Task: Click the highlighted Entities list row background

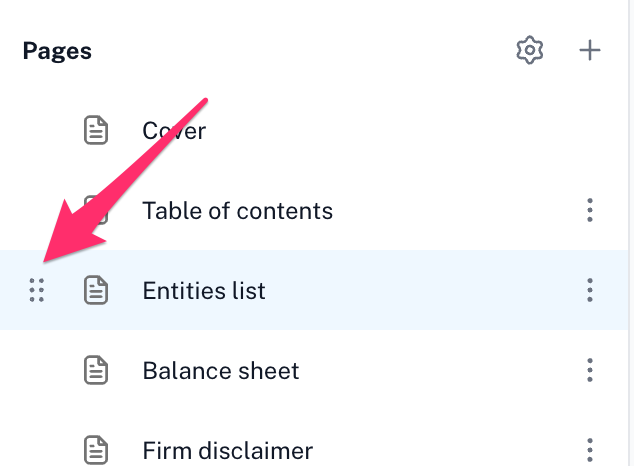Action: 314,290
